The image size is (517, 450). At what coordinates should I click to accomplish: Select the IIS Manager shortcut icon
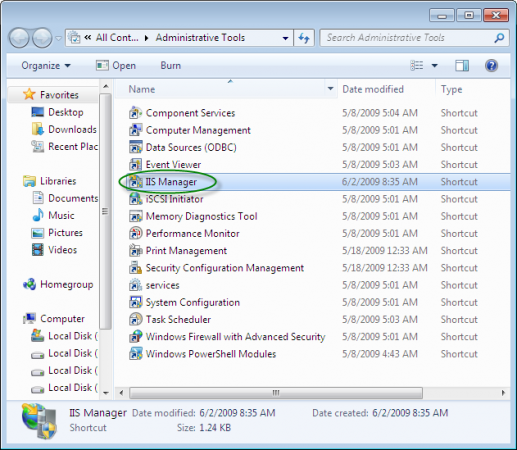point(135,182)
